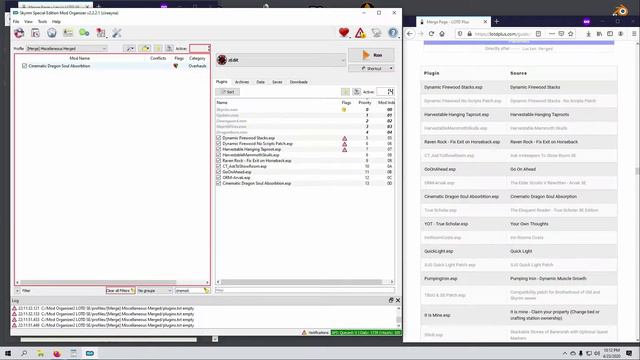Toggle Dynamic Firewood No Scripts Patch.esp checkbox
Viewport: 640px width, 360px height.
(x=219, y=144)
